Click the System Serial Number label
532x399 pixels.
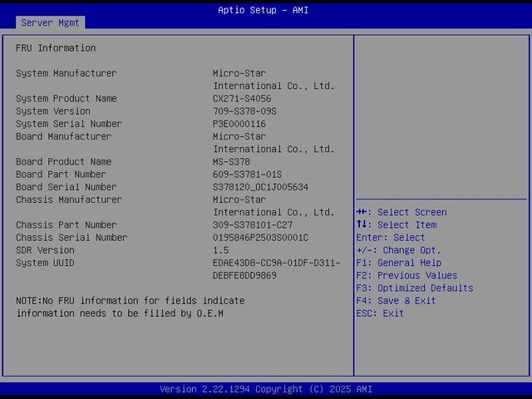69,124
